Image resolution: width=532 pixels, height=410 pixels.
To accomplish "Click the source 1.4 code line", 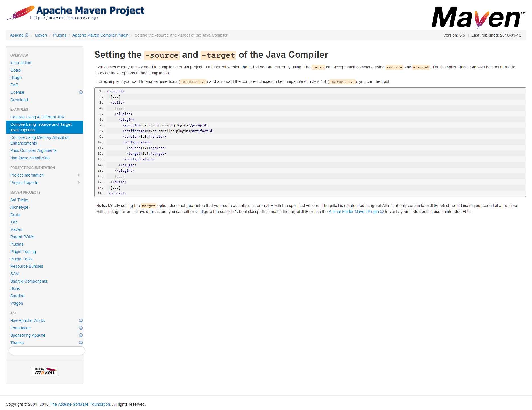I will tap(146, 148).
